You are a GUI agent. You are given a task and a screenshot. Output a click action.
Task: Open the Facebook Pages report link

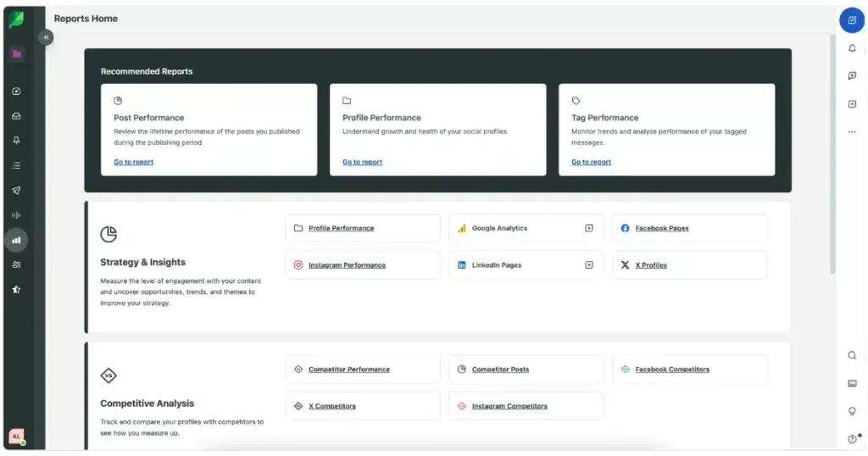click(661, 228)
